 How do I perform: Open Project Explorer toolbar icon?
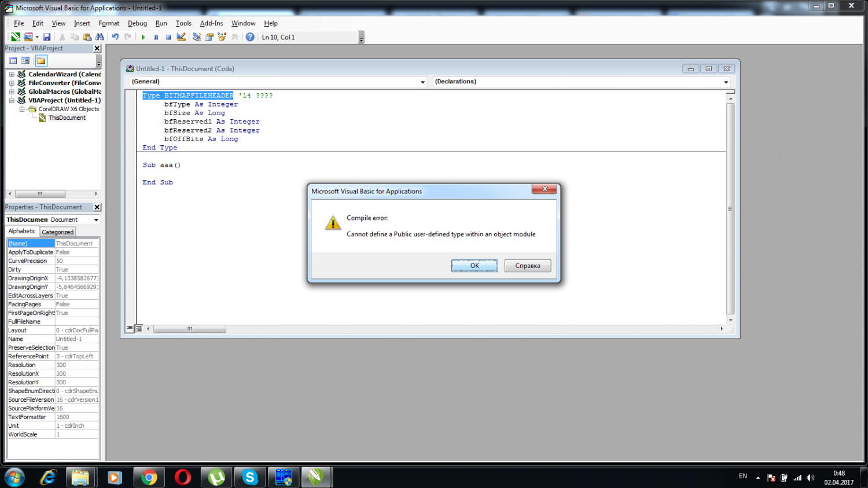[x=197, y=37]
